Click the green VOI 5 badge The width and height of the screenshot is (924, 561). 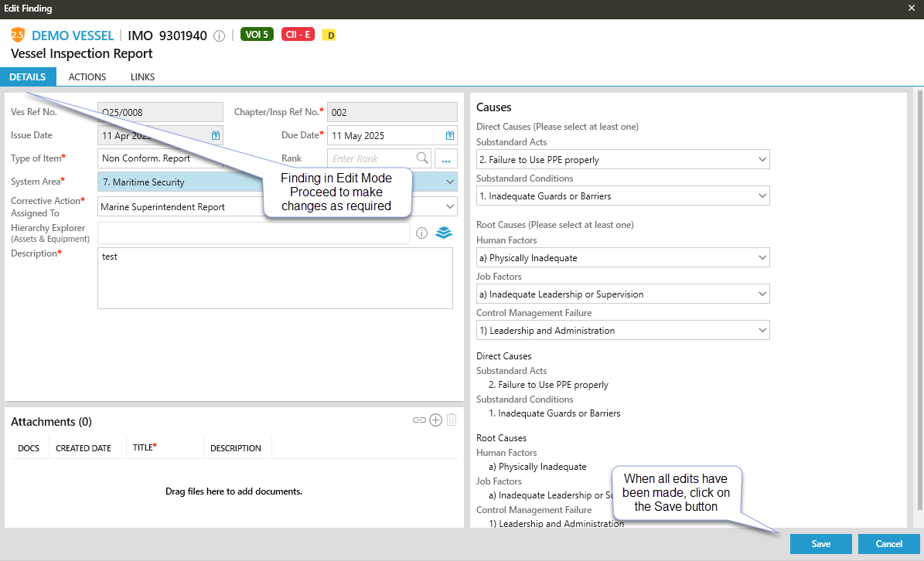coord(257,35)
